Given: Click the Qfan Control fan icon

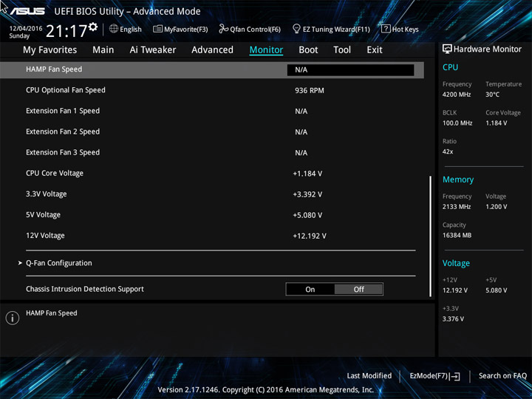Looking at the screenshot, I should point(223,29).
